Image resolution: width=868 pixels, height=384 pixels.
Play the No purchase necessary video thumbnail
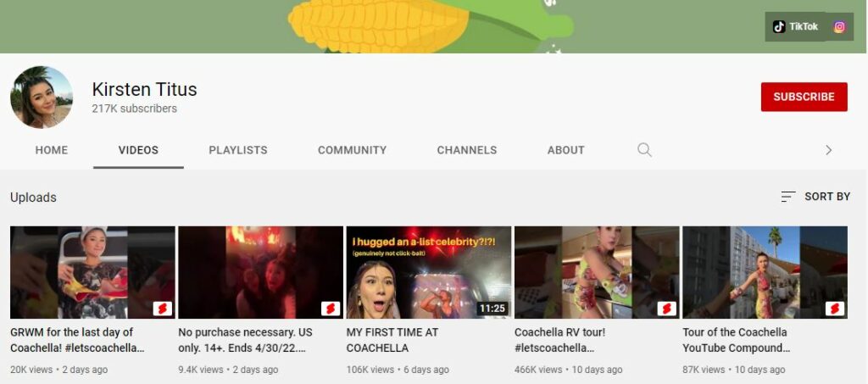pyautogui.click(x=261, y=272)
